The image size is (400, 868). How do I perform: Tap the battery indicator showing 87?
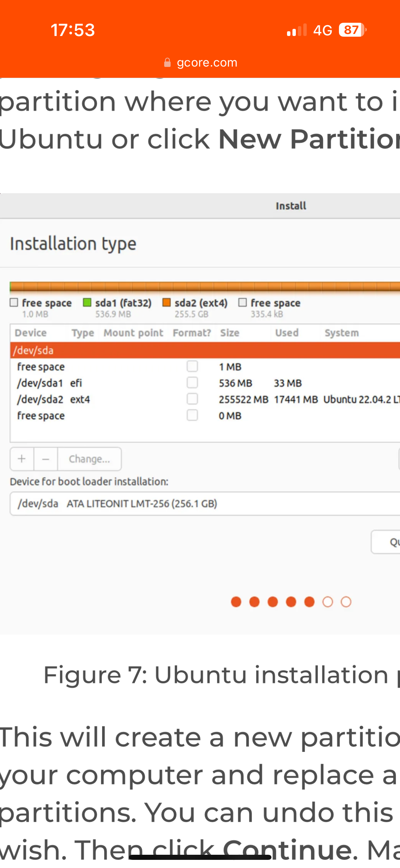pos(352,30)
